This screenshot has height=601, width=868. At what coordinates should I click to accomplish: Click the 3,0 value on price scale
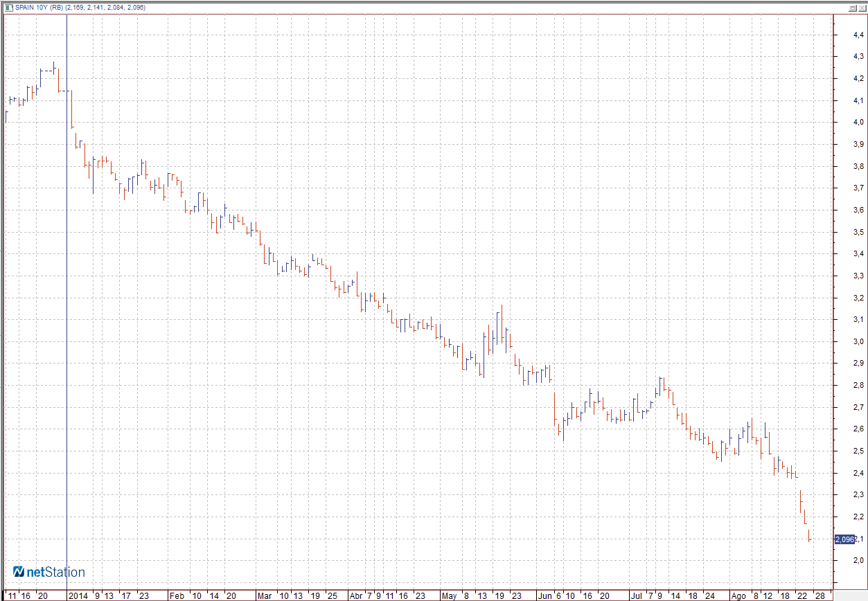point(858,341)
